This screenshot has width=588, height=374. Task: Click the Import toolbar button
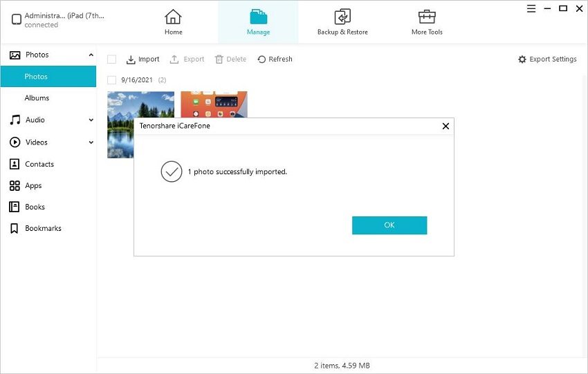coord(143,59)
